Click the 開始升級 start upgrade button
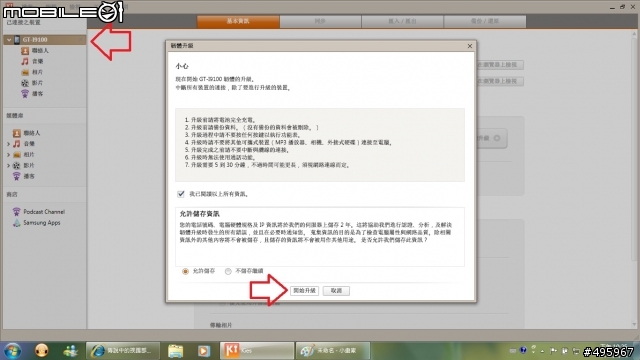This screenshot has width=640, height=360. 304,291
